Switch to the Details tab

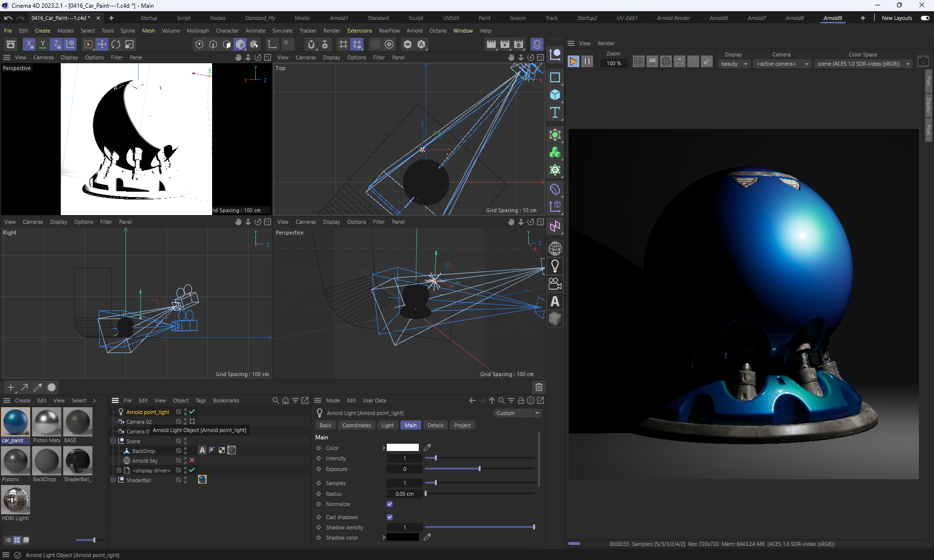pyautogui.click(x=435, y=425)
